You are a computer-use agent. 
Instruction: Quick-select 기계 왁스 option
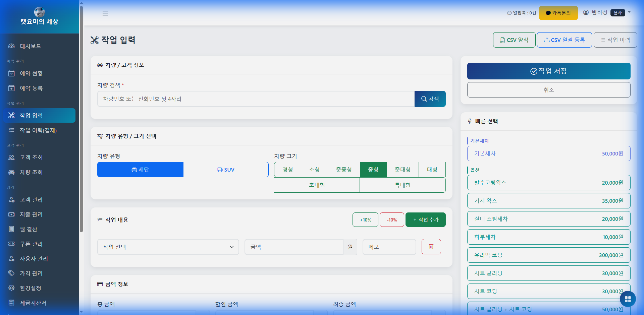pos(549,201)
